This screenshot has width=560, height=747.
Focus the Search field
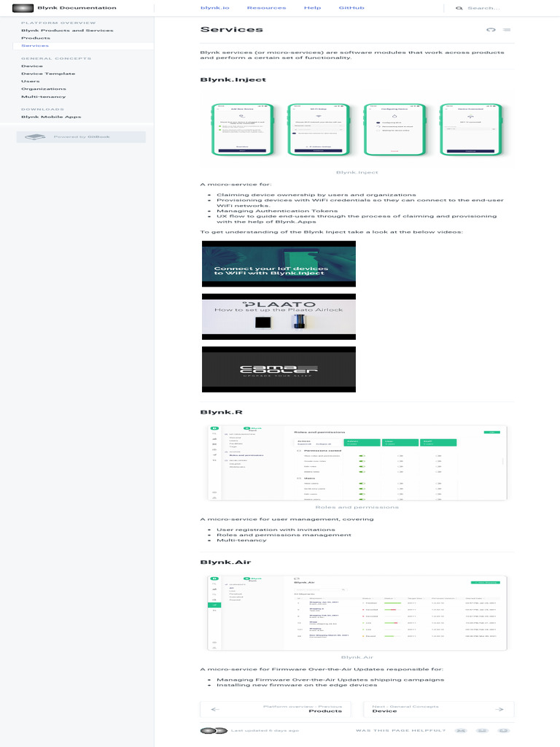pos(483,8)
